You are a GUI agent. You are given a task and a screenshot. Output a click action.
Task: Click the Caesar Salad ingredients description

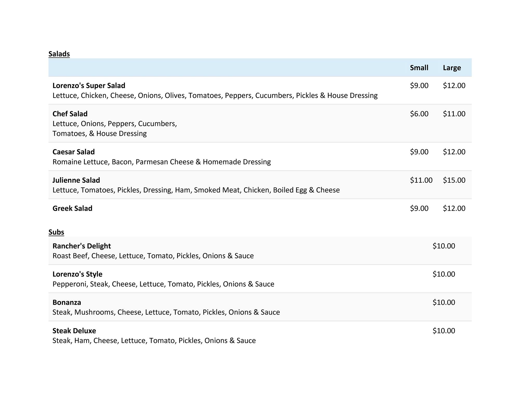[x=162, y=162]
